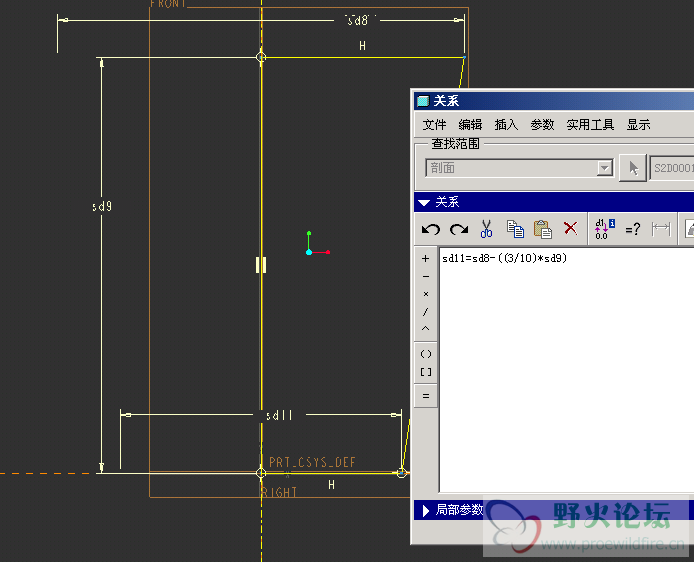Click the H constraint on top line
The height and width of the screenshot is (562, 694).
362,46
